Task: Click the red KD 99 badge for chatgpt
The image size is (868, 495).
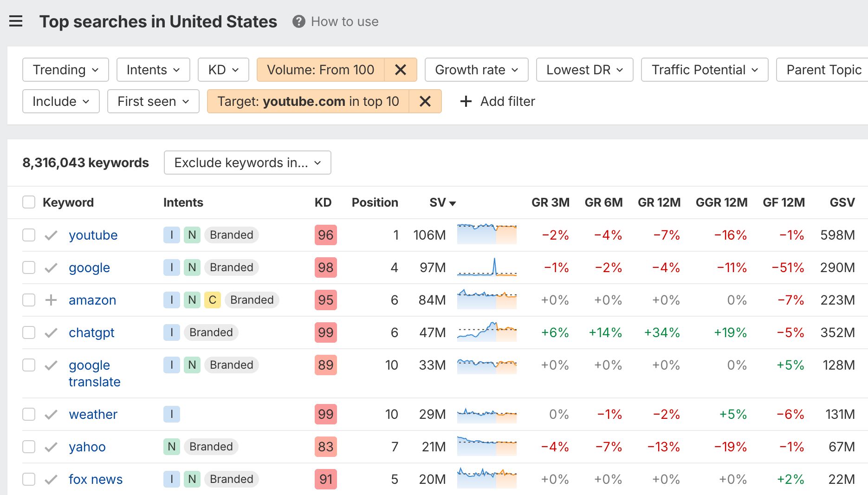Action: (x=325, y=332)
